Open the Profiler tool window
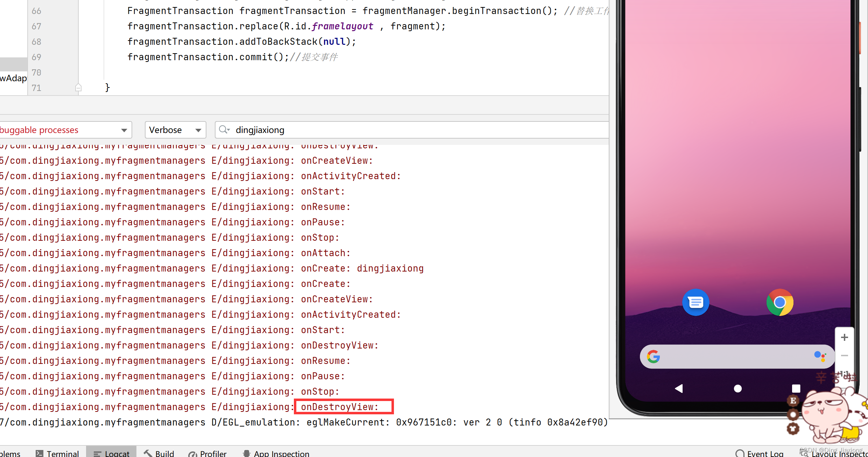868x457 pixels. pos(207,454)
